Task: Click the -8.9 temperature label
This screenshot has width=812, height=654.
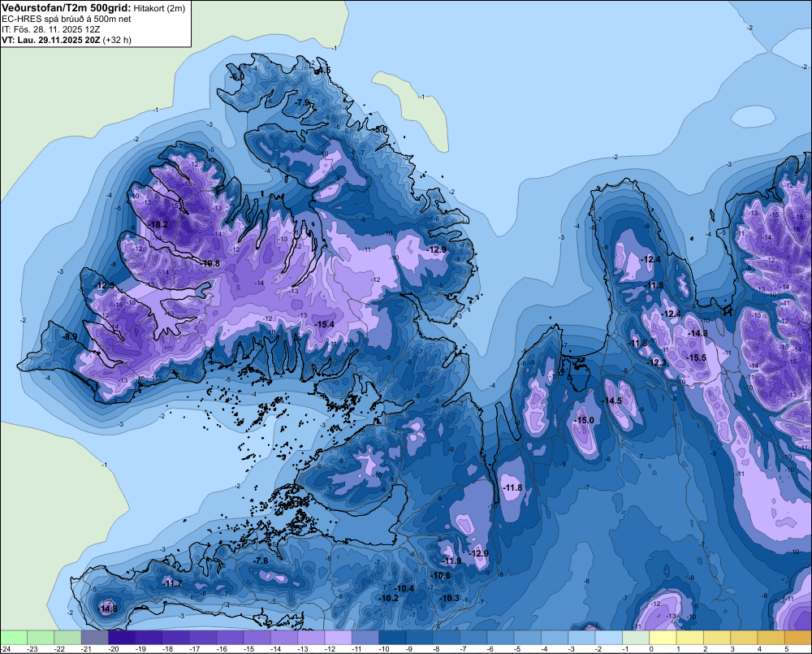Action: (x=70, y=337)
